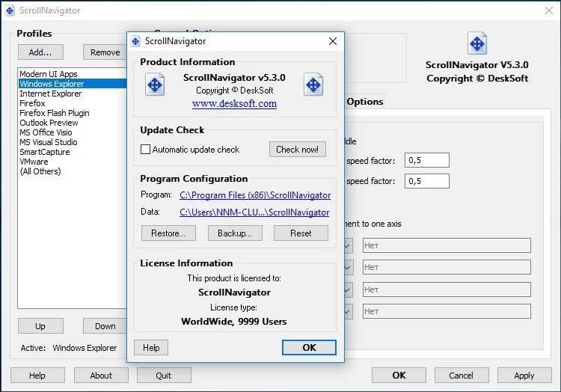Open dropdown beside first Нет field
The height and width of the screenshot is (392, 561).
click(x=349, y=245)
